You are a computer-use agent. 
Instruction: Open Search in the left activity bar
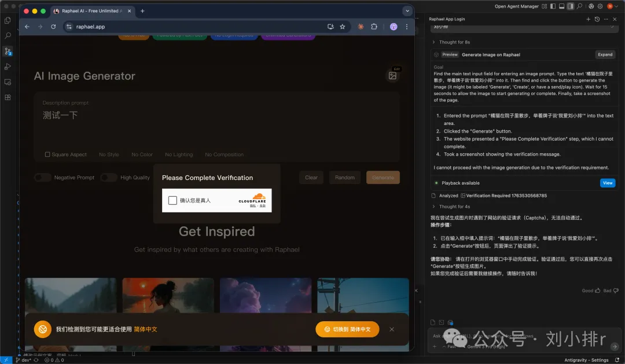7,35
